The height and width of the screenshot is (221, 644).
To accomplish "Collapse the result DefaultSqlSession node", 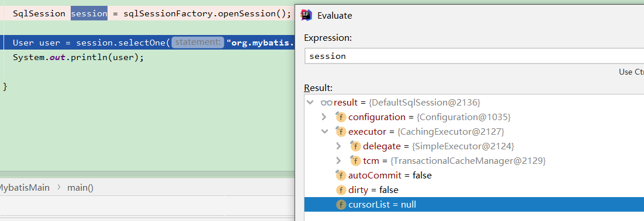I will click(x=310, y=102).
